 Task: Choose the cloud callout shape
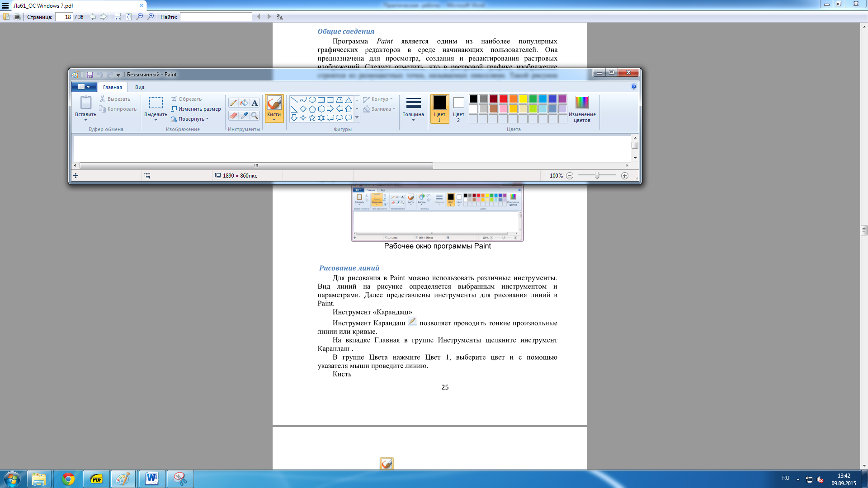pyautogui.click(x=349, y=118)
